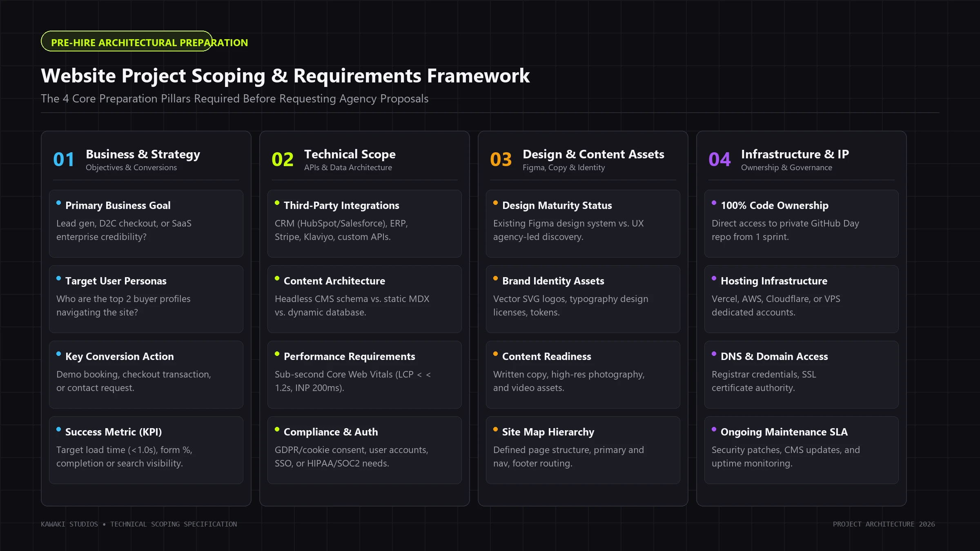Click text 'Existing Figma design system vs. UX'

tap(568, 224)
